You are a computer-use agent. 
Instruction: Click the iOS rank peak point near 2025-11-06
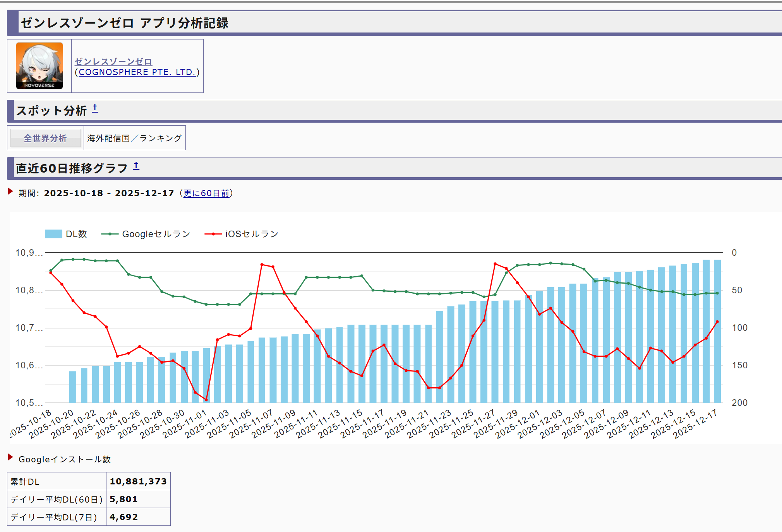(262, 265)
